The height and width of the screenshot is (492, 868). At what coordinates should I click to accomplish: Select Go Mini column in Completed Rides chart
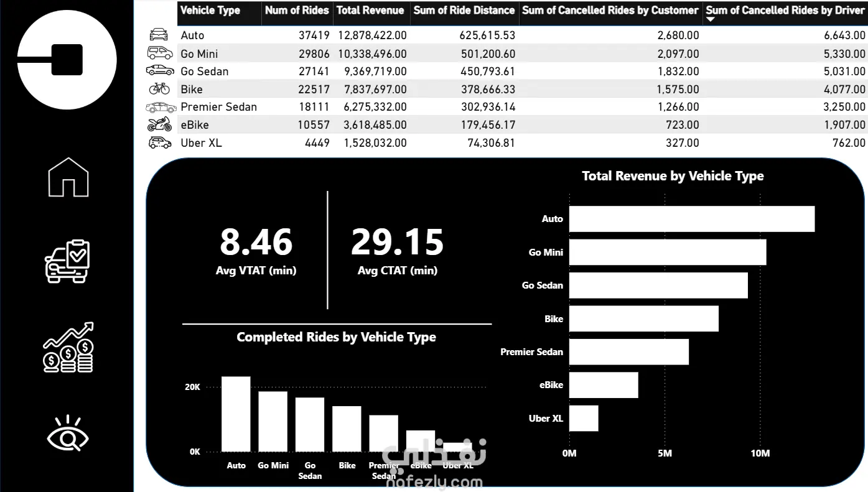click(273, 422)
